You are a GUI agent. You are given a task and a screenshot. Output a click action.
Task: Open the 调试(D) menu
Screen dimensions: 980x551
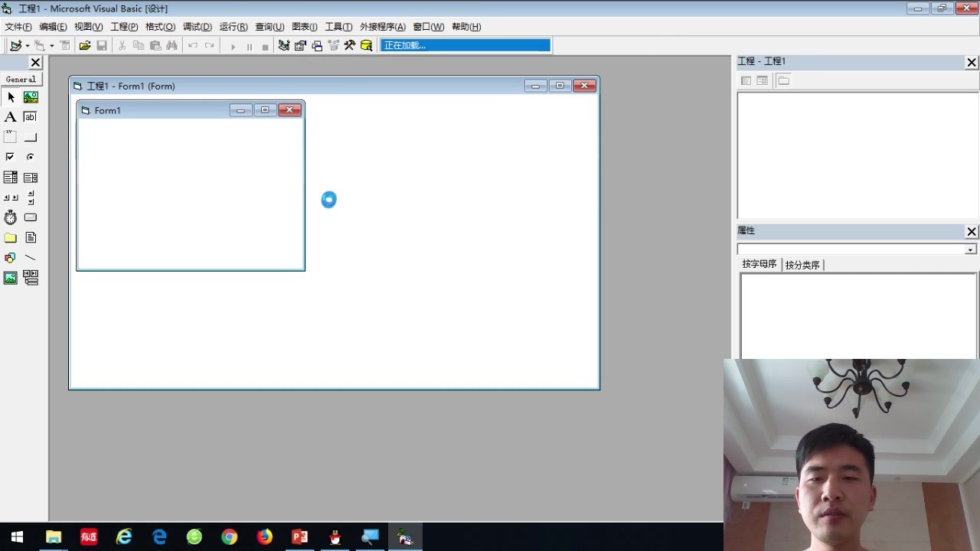pos(198,27)
